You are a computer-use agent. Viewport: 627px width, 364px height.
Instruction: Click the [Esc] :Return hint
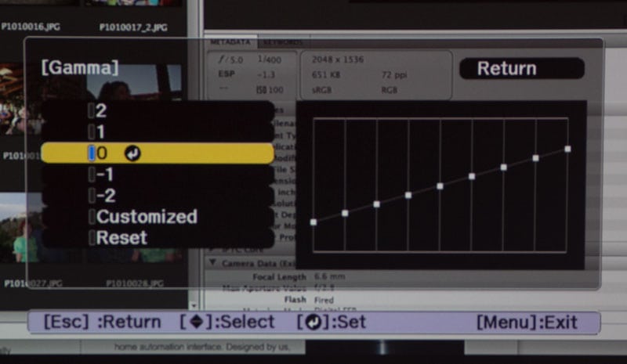(103, 322)
